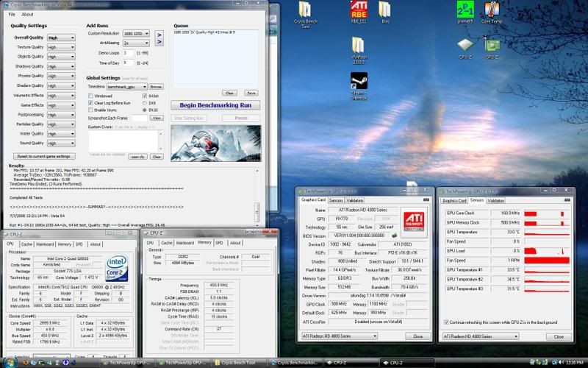This screenshot has width=588, height=368.
Task: Click the camera icon in the GPU-Z Sensors window
Action: (567, 200)
